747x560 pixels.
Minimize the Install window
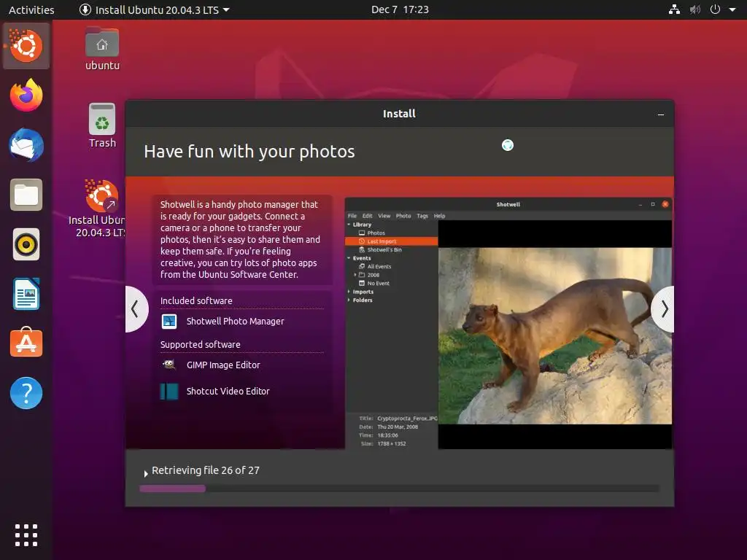661,114
